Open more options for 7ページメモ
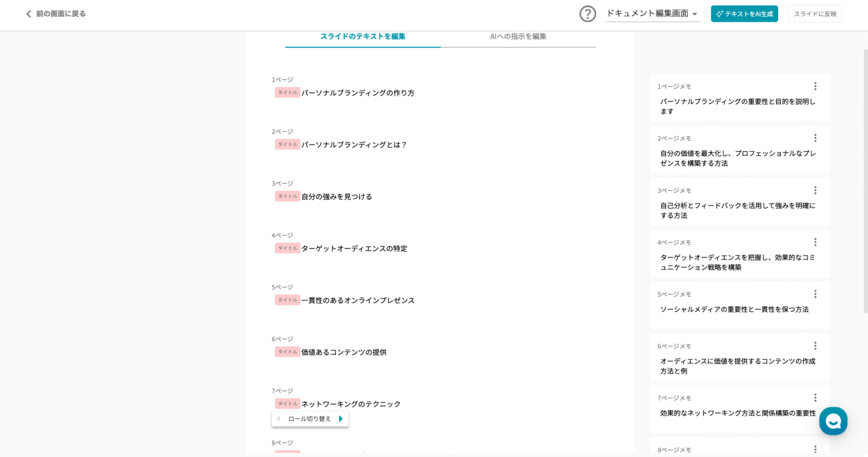Image resolution: width=868 pixels, height=457 pixels. [815, 398]
